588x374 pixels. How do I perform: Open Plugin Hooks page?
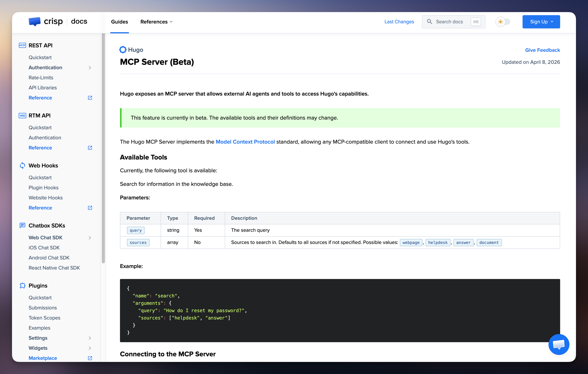pyautogui.click(x=44, y=188)
